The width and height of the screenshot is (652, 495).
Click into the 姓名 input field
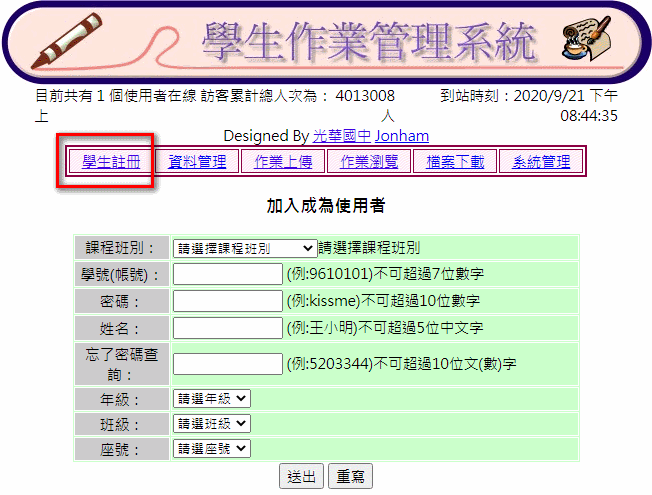[228, 328]
